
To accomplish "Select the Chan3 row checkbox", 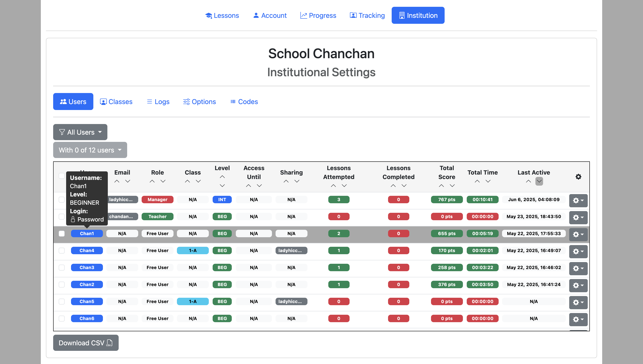I will click(62, 268).
